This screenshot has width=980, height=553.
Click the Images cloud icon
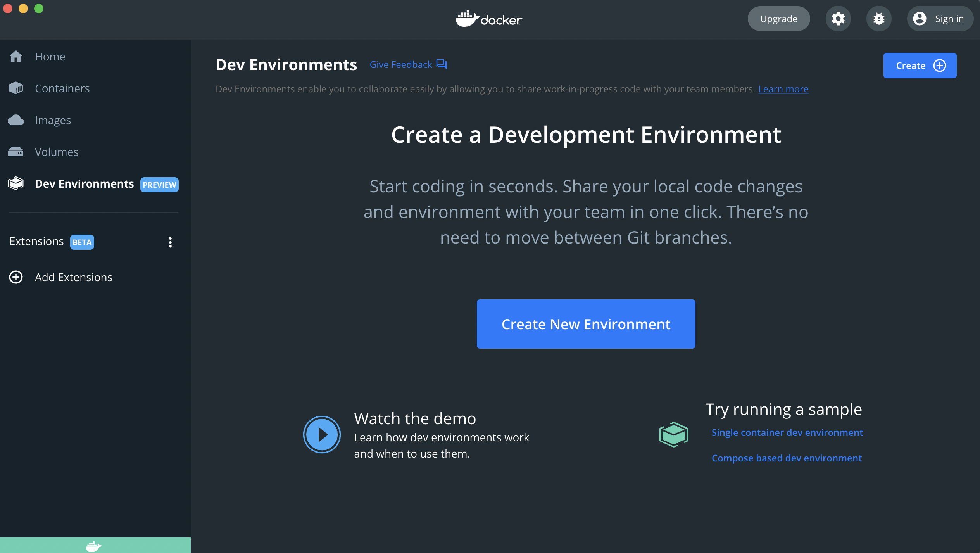coord(16,120)
